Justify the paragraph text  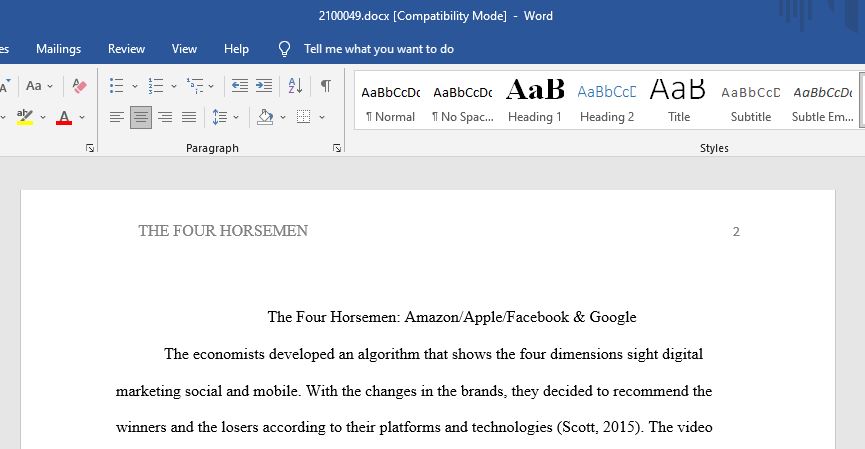point(189,117)
